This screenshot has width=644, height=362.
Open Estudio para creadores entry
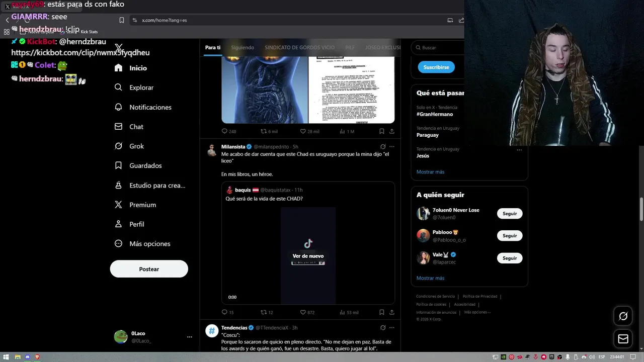point(150,186)
